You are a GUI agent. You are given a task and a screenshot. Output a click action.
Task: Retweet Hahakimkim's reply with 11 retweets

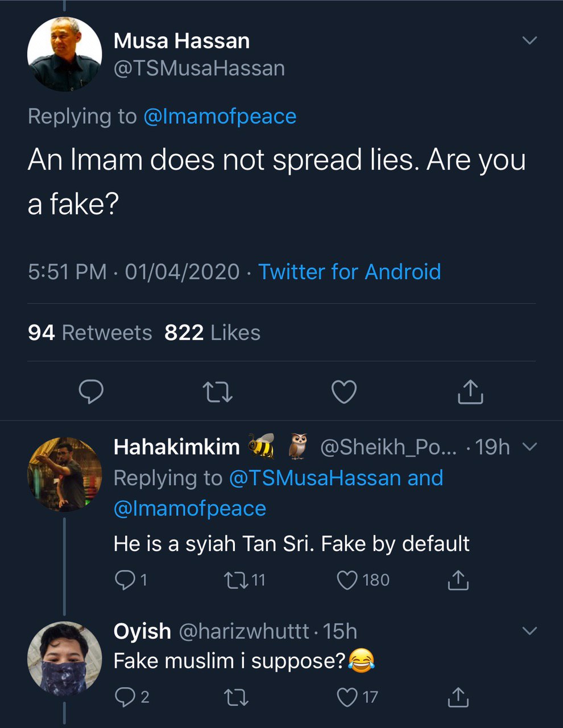click(x=235, y=580)
